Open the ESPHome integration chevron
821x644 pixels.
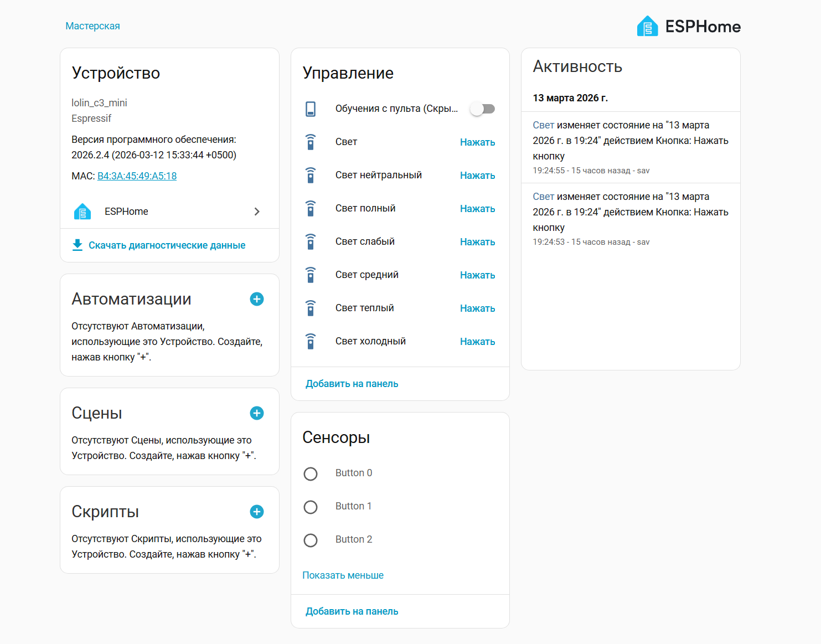coord(257,212)
